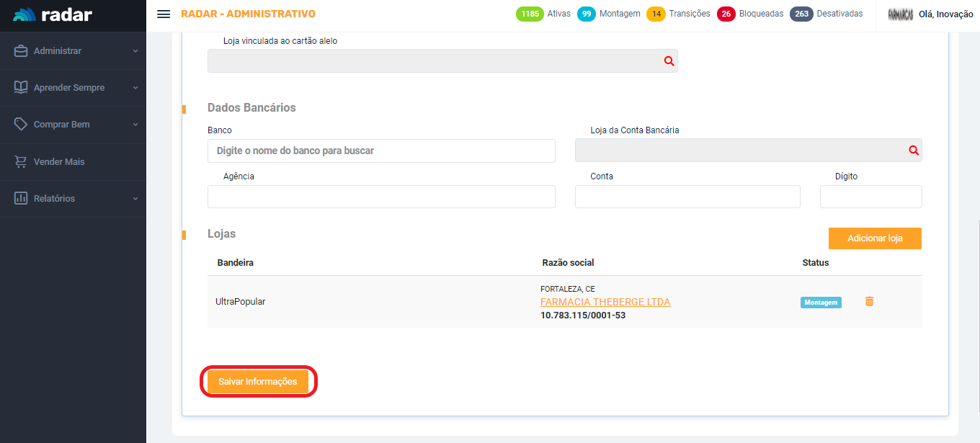Expand the Relatórios sidebar chevron
The image size is (980, 443).
(x=135, y=199)
